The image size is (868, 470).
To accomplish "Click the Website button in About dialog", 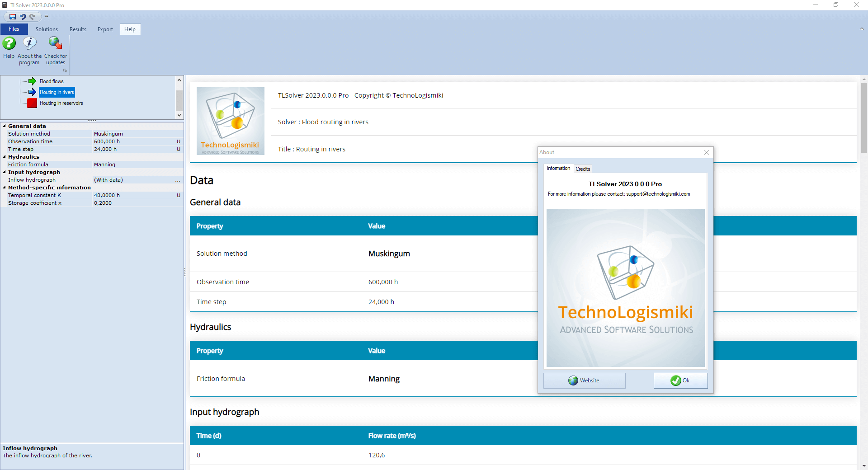I will click(584, 381).
